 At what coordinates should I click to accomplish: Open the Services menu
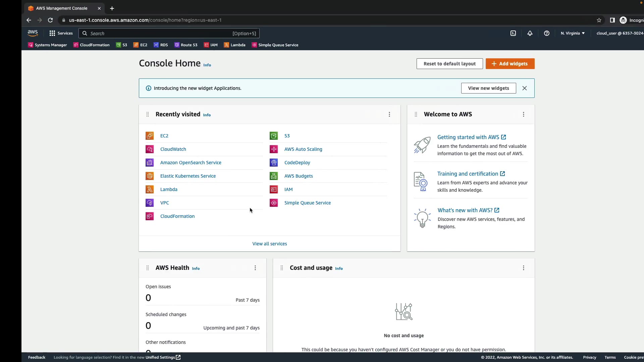click(61, 33)
